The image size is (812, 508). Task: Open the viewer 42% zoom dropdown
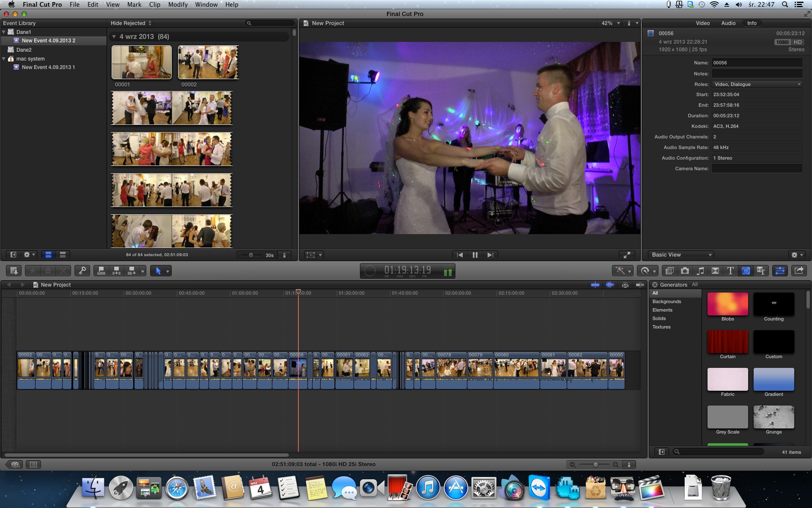point(611,23)
